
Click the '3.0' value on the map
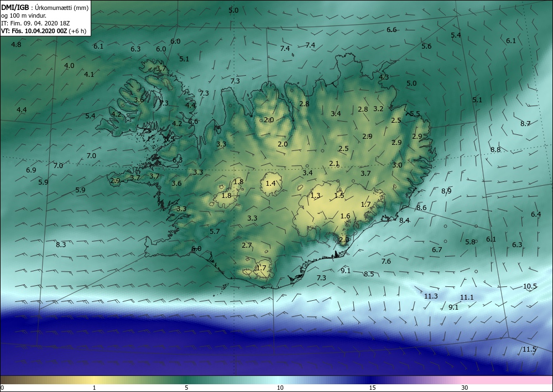click(x=397, y=165)
